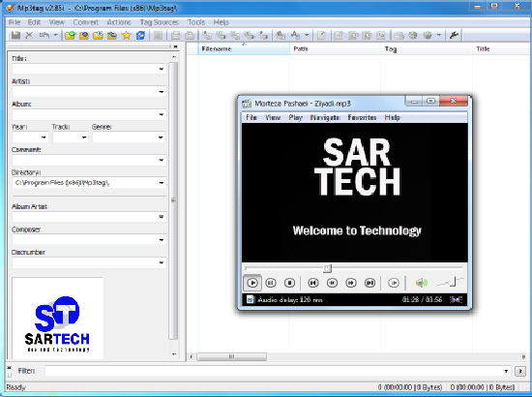Click the Filename - Tag convert icon

point(221,35)
